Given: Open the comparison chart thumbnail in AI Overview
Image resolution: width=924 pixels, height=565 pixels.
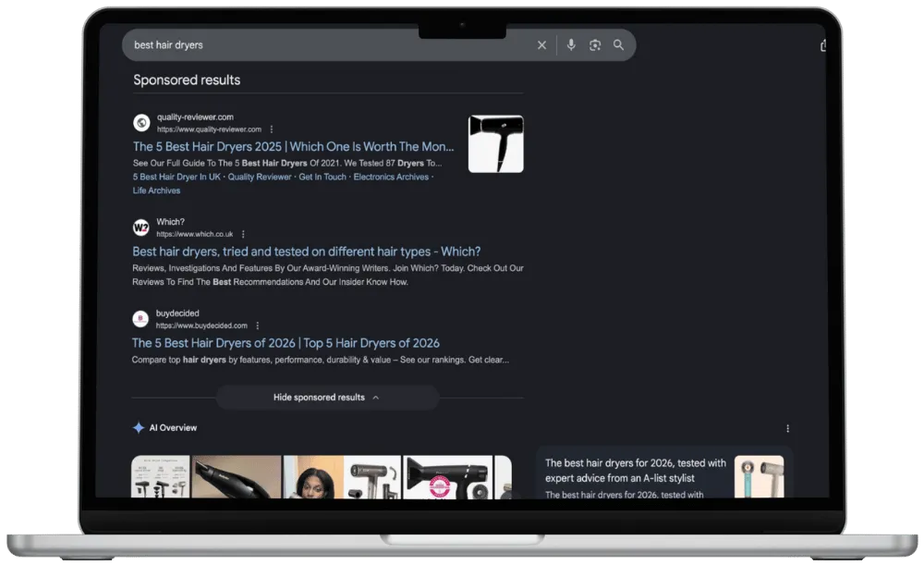Looking at the screenshot, I should coord(160,476).
